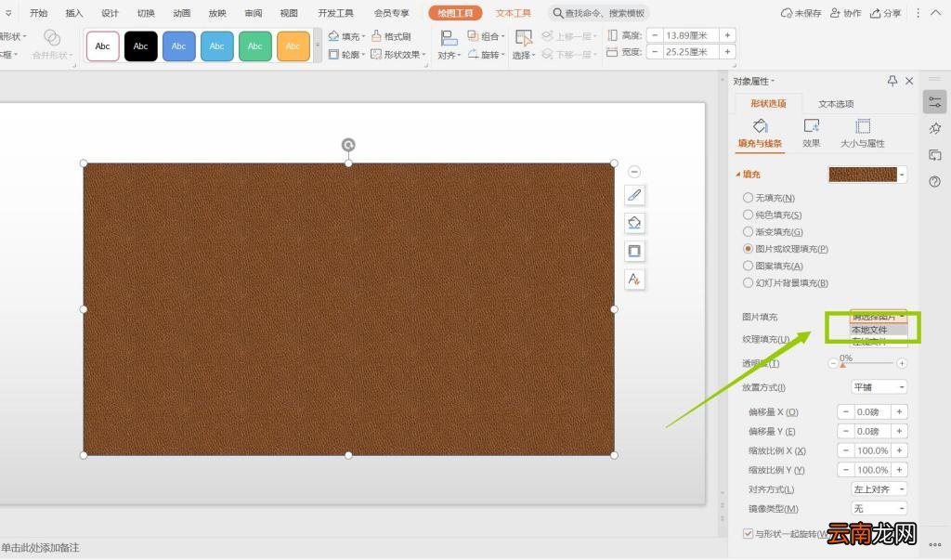Viewport: 951px width, 560px height.
Task: Choose 本地文件 from the picture fill menu
Action: point(879,330)
